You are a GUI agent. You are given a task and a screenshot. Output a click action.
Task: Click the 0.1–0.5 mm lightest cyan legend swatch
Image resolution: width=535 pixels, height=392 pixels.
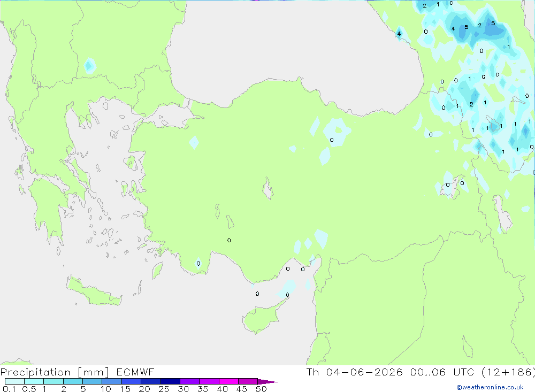(x=14, y=381)
